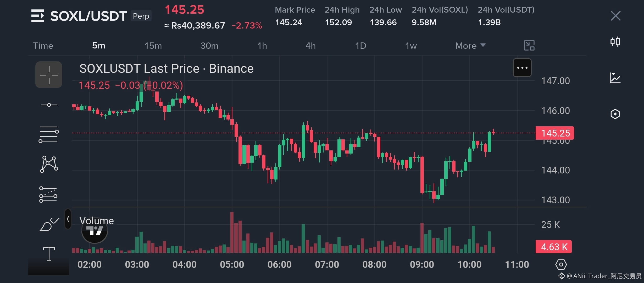Viewport: 644px width, 283px height.
Task: Select the XABCD pattern tool
Action: click(x=49, y=164)
